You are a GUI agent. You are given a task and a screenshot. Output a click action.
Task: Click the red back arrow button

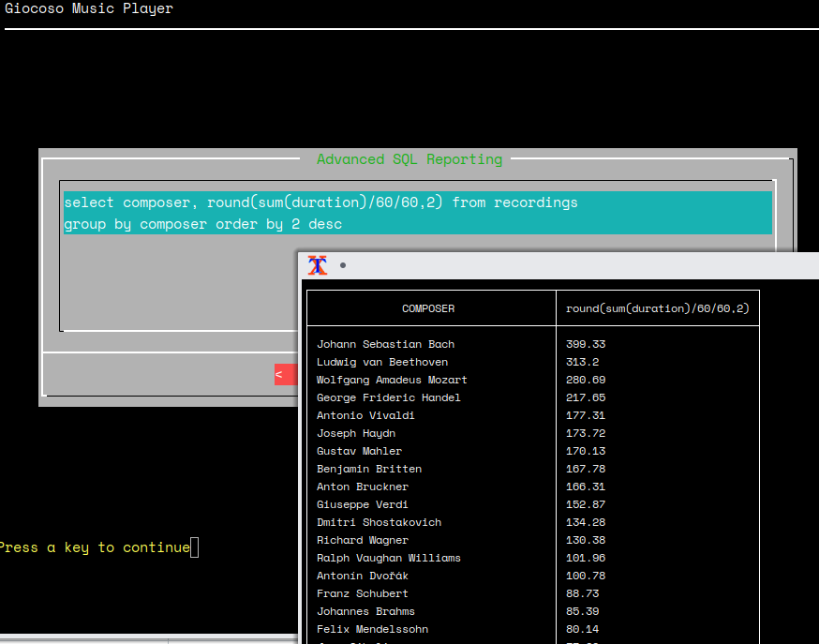click(x=284, y=374)
